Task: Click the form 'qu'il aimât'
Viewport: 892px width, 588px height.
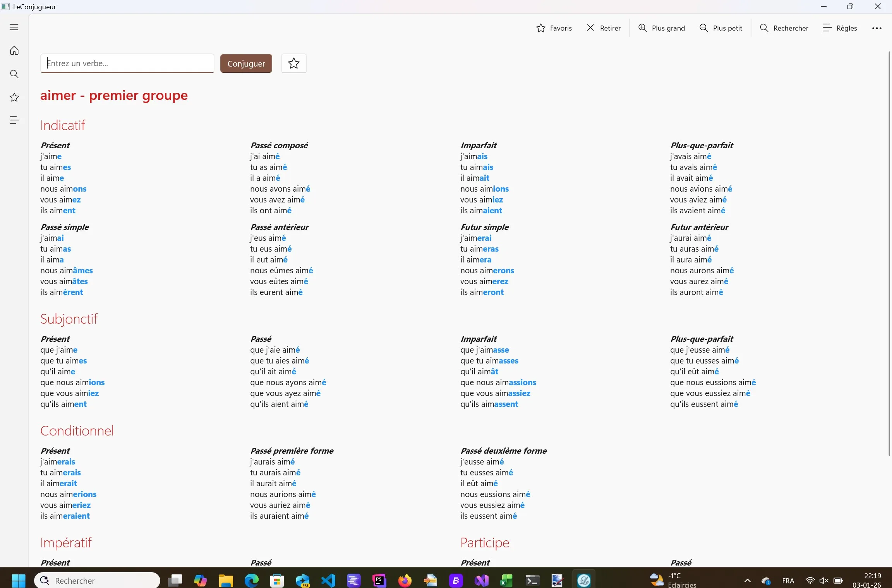Action: point(479,372)
